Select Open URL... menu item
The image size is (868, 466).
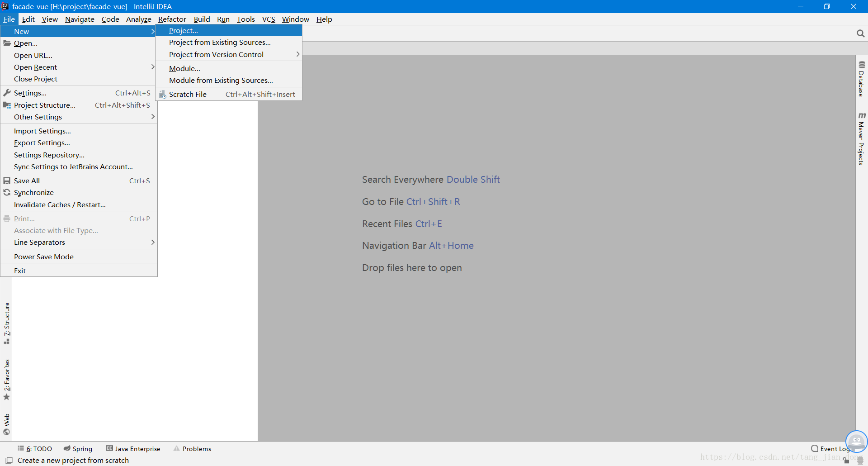79,55
